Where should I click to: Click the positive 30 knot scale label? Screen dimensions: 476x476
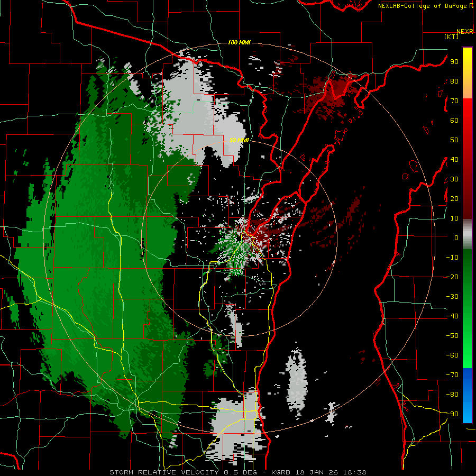(454, 179)
